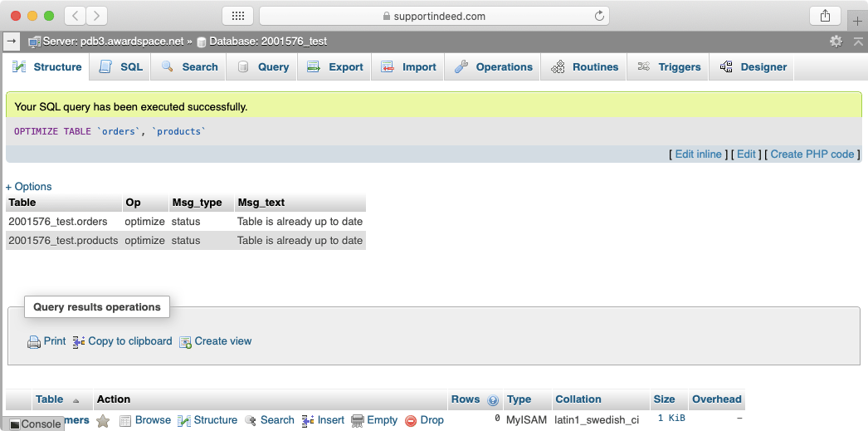Image resolution: width=868 pixels, height=431 pixels.
Task: Open the Designer tab
Action: [x=753, y=67]
